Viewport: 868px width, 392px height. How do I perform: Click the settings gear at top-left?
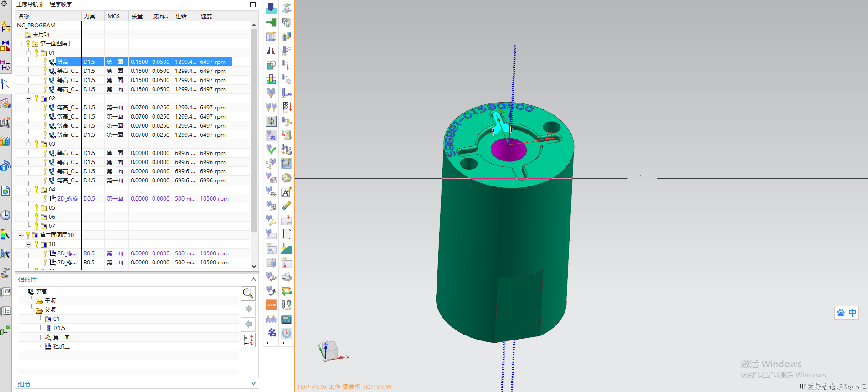[x=4, y=4]
